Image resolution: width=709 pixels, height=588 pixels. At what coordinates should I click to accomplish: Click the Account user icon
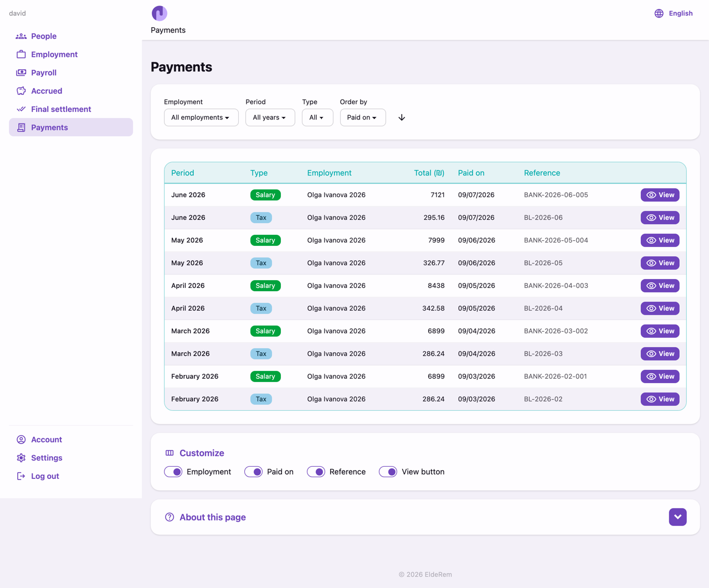pyautogui.click(x=21, y=440)
